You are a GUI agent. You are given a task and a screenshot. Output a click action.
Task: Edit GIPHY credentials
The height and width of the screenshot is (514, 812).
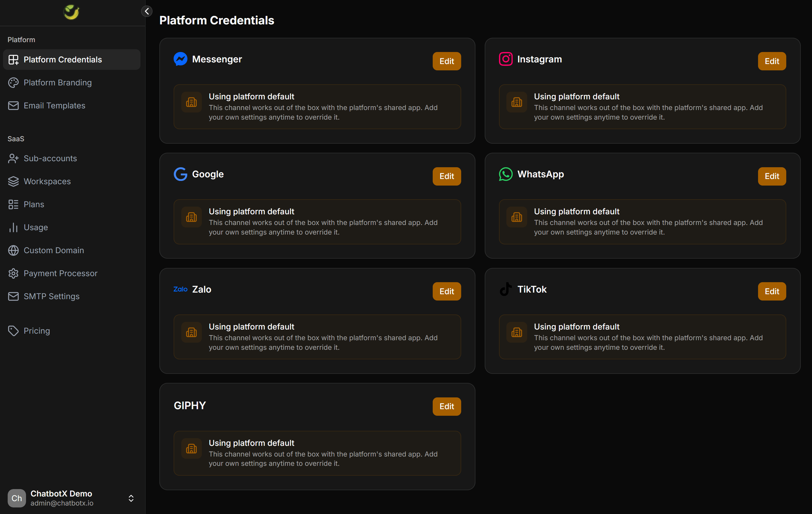pyautogui.click(x=446, y=406)
